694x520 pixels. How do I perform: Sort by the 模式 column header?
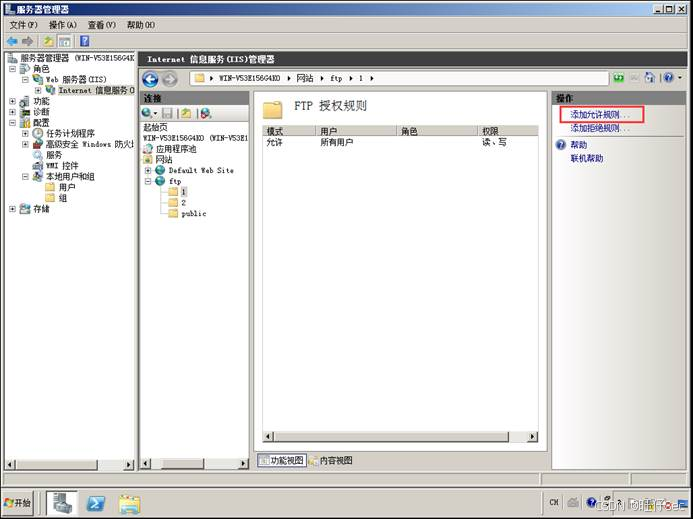point(289,131)
